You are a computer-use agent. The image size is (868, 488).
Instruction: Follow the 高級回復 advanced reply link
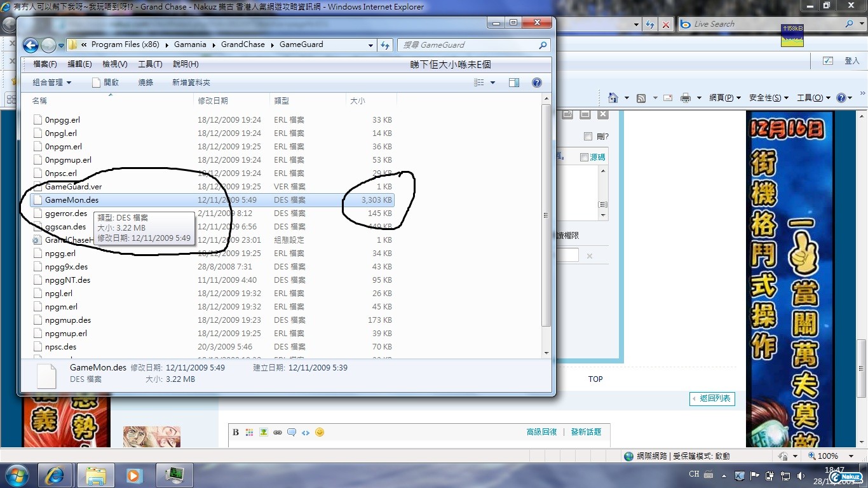coord(541,432)
